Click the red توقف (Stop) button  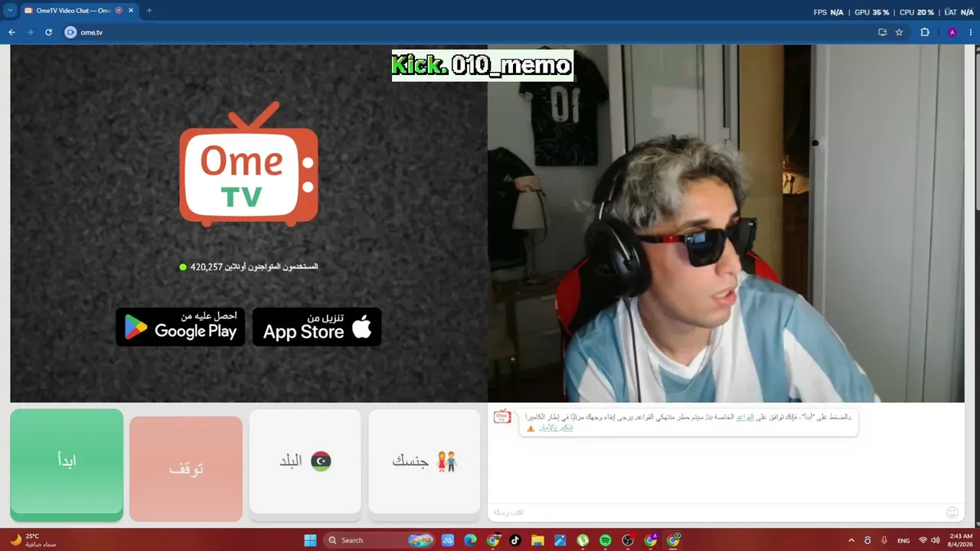[x=186, y=468]
